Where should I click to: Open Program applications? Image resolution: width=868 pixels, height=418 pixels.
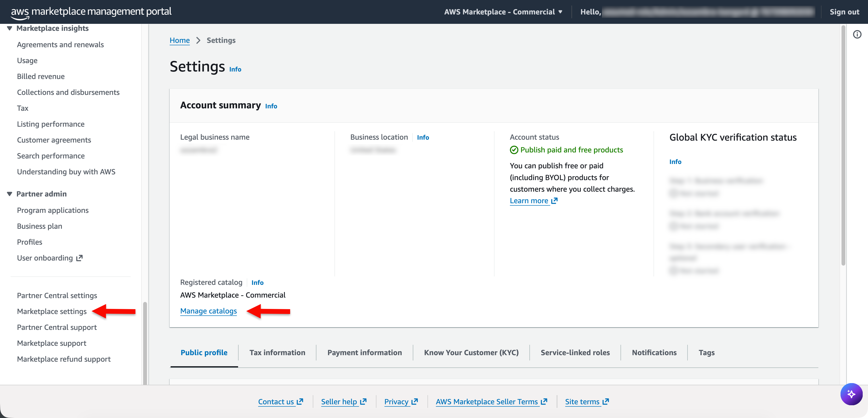tap(53, 210)
